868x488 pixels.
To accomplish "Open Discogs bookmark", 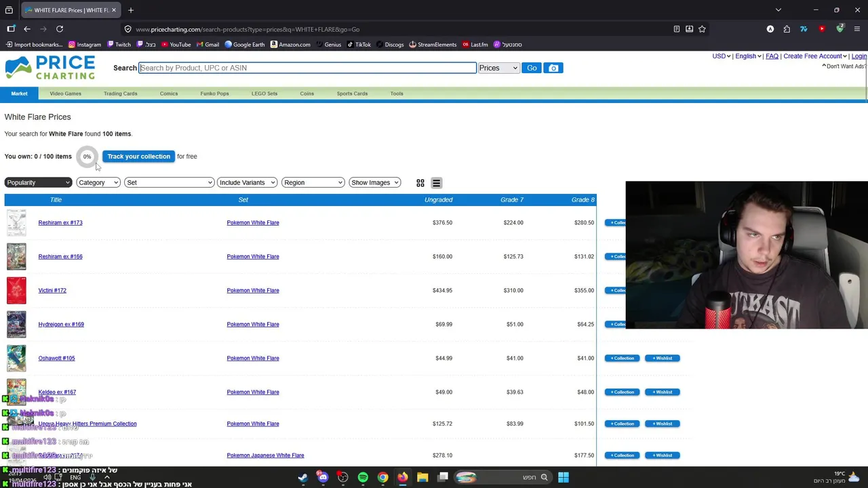I will [389, 45].
